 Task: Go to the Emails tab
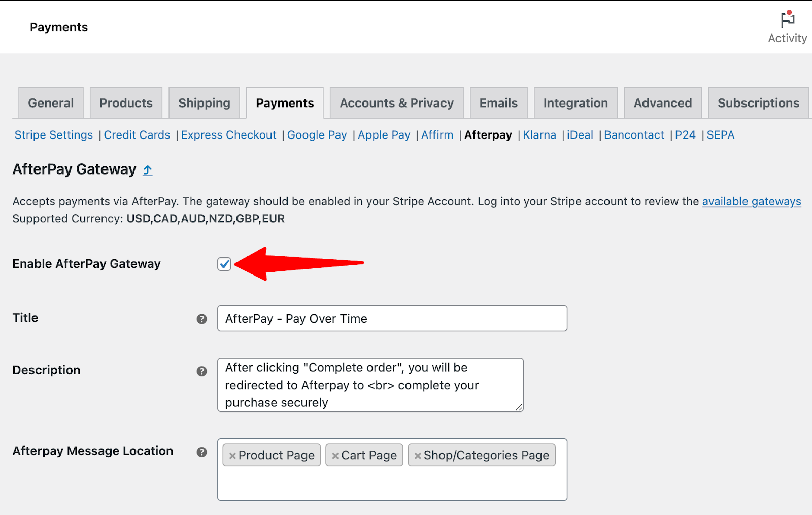pyautogui.click(x=498, y=103)
